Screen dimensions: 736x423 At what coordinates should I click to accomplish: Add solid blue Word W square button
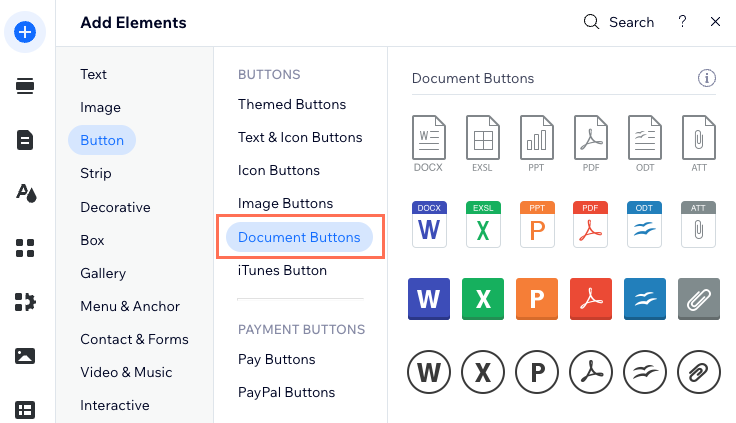click(429, 299)
